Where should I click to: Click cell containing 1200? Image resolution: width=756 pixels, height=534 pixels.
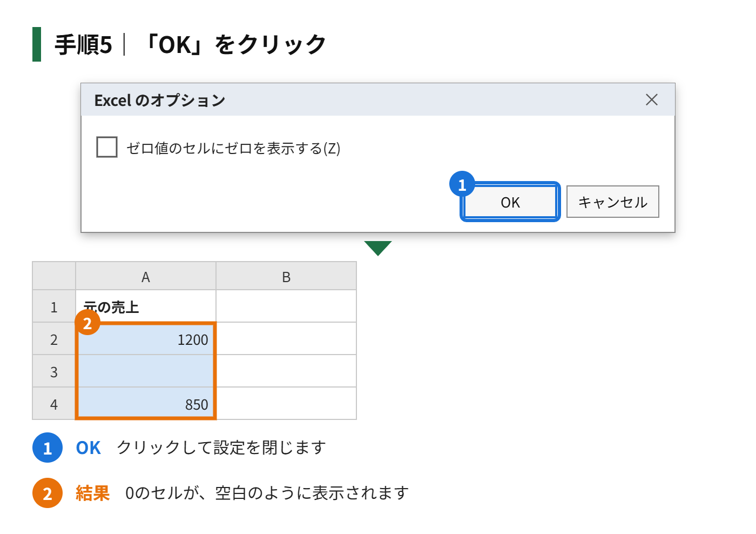[146, 339]
